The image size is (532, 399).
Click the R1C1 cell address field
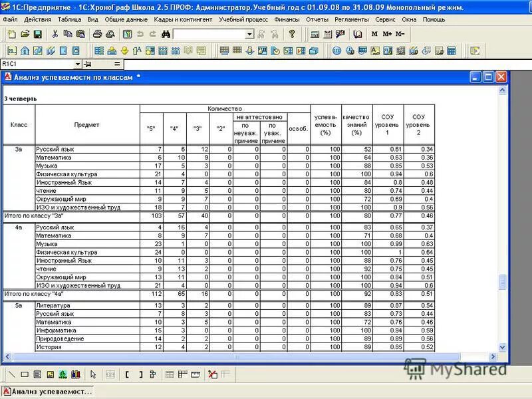pos(37,64)
